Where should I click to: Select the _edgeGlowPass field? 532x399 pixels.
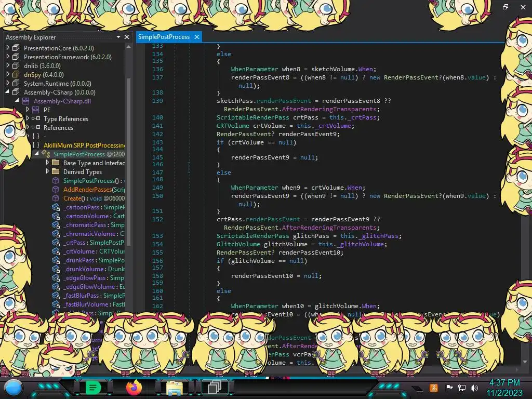pyautogui.click(x=94, y=278)
